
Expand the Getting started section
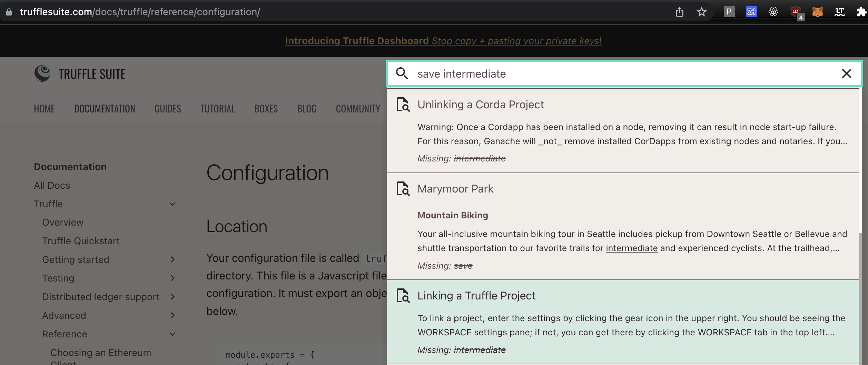[x=174, y=259]
